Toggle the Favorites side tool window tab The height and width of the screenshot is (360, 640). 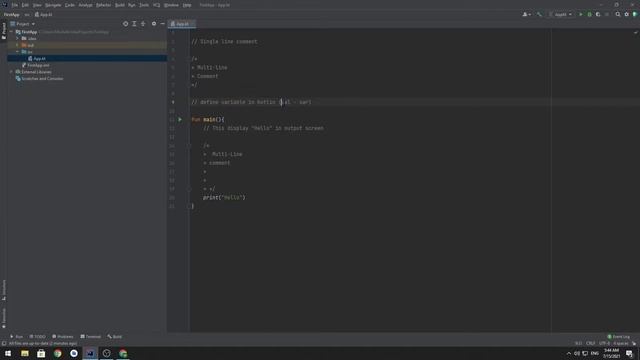(4, 318)
